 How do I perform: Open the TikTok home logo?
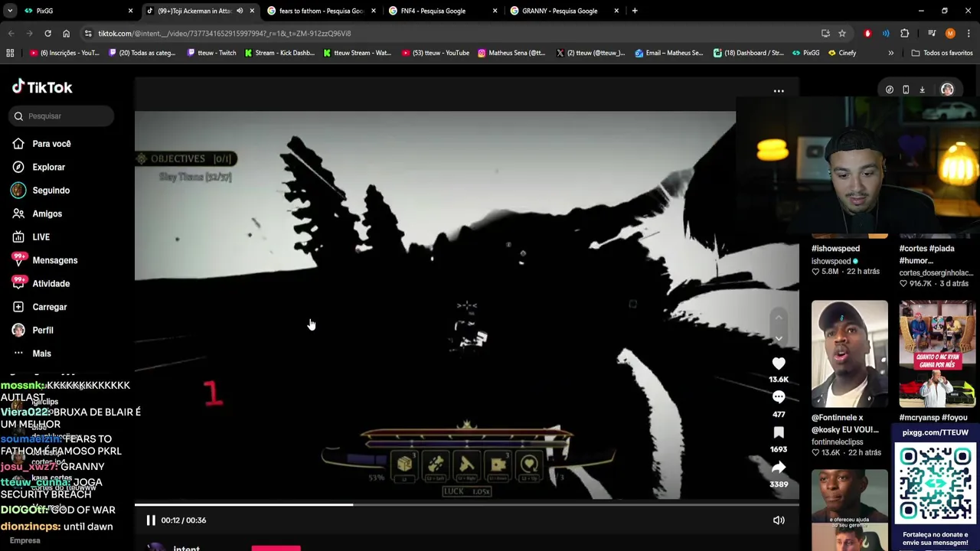pyautogui.click(x=42, y=87)
